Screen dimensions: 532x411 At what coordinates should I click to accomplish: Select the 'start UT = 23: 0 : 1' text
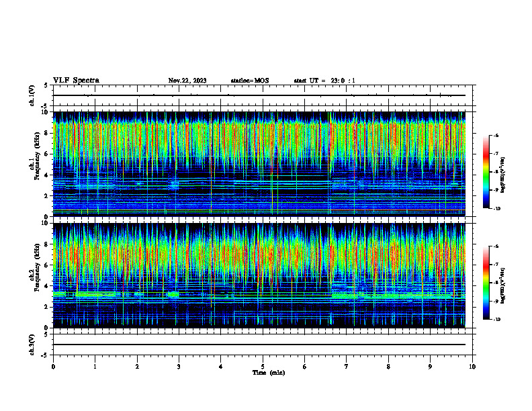[x=324, y=81]
